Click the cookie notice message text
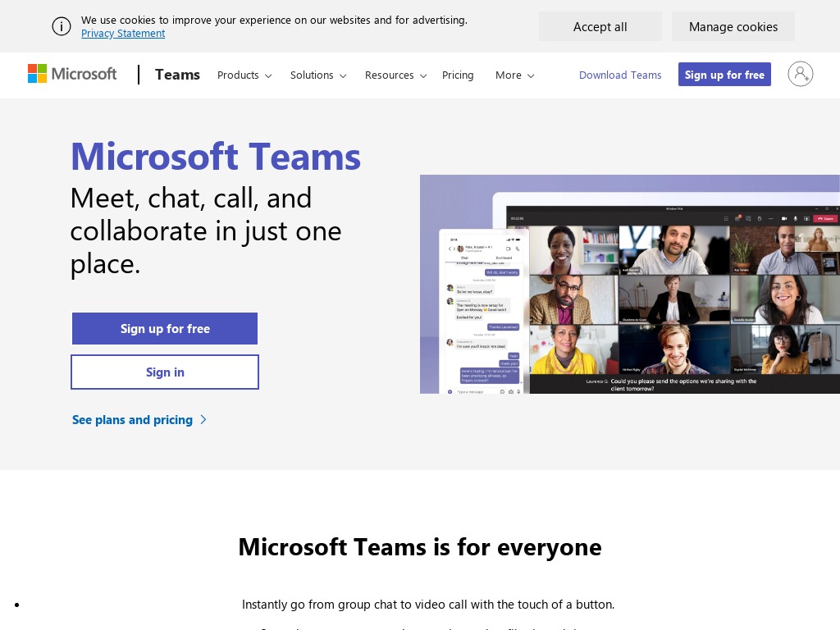 pyautogui.click(x=274, y=20)
